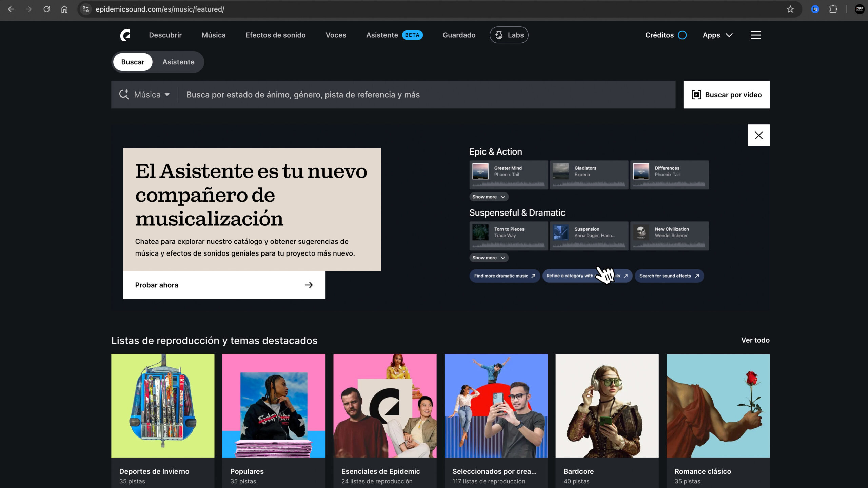Switch to Asistente search mode

tap(178, 62)
